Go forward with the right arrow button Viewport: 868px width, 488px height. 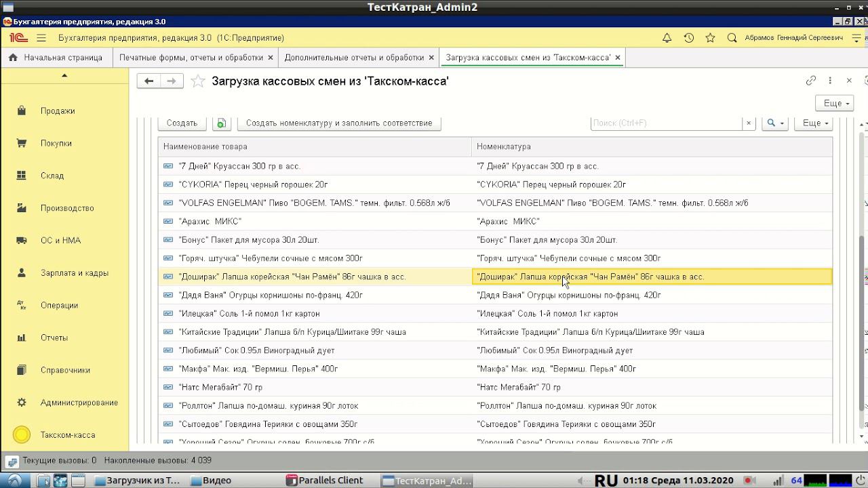click(172, 81)
